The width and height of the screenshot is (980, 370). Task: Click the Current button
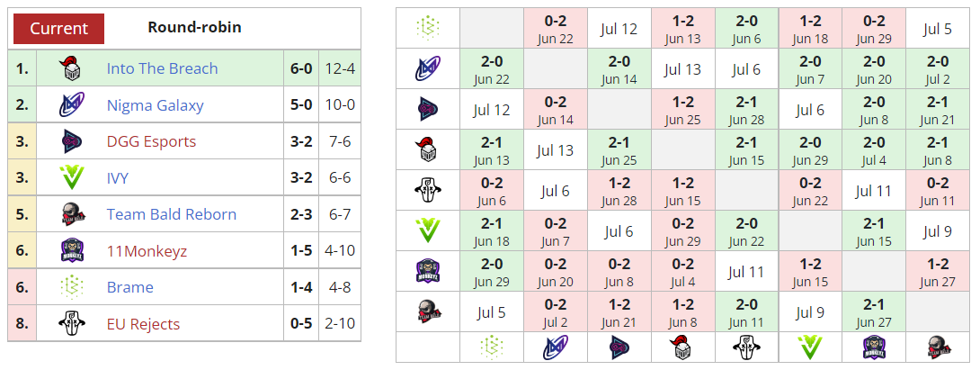pyautogui.click(x=58, y=29)
